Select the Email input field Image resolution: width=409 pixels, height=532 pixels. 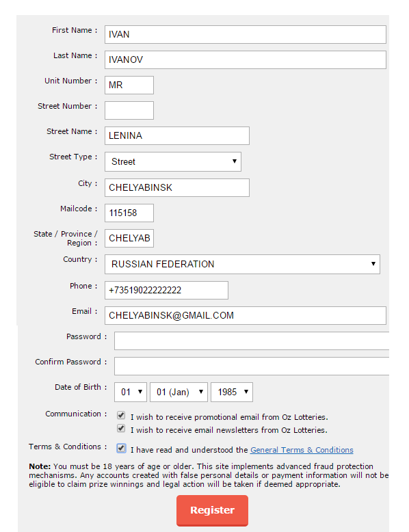coord(245,315)
